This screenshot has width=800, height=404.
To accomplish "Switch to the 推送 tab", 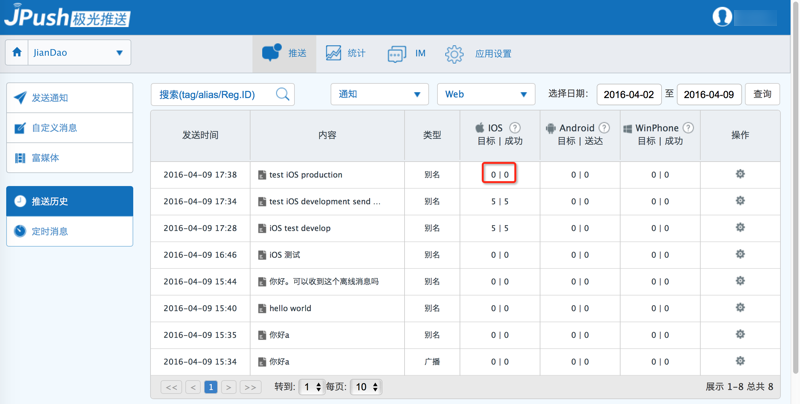I will pos(284,53).
